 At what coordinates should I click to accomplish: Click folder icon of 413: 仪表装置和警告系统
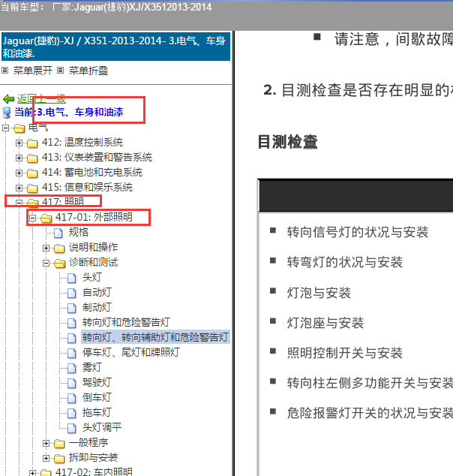[32, 158]
